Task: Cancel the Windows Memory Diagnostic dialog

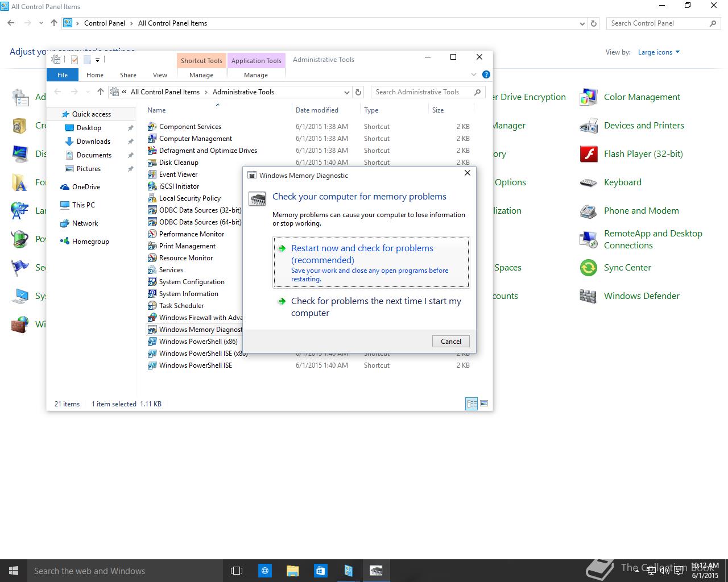Action: click(x=451, y=341)
